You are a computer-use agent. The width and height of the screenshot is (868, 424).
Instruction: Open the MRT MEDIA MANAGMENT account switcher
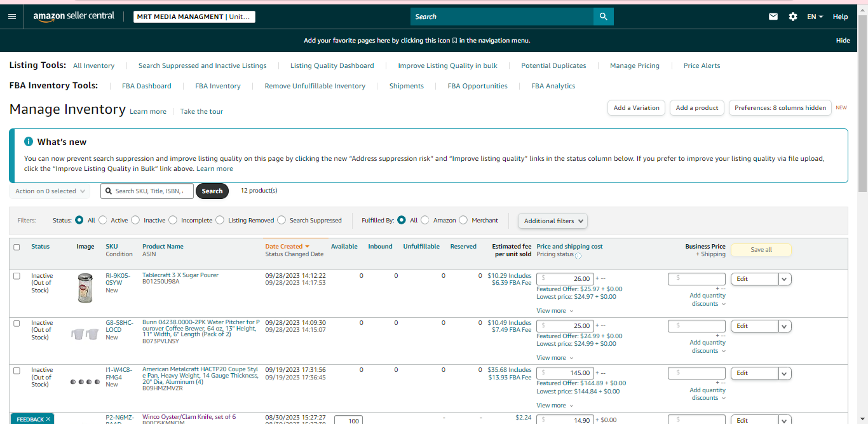point(194,17)
